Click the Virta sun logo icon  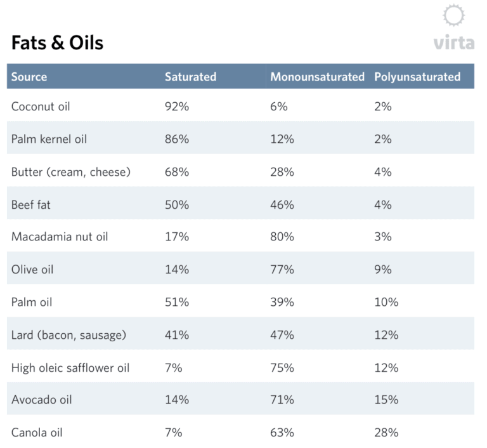[x=453, y=15]
